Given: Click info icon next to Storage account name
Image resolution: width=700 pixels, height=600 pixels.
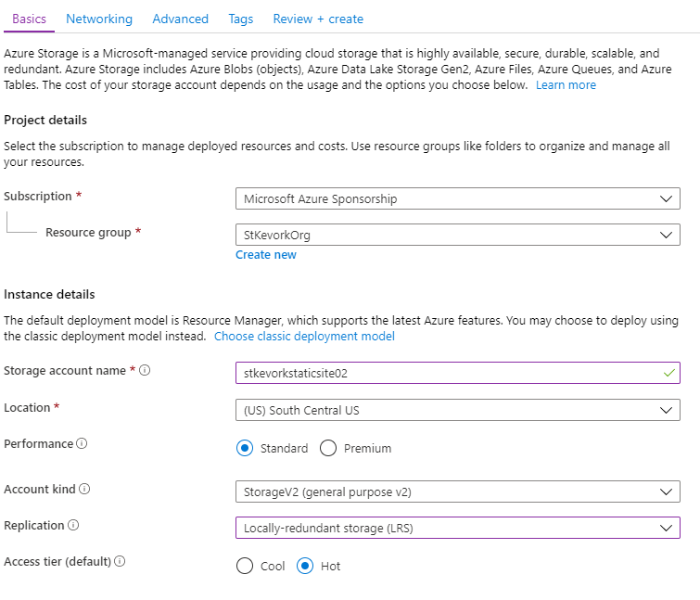Looking at the screenshot, I should click(x=146, y=371).
